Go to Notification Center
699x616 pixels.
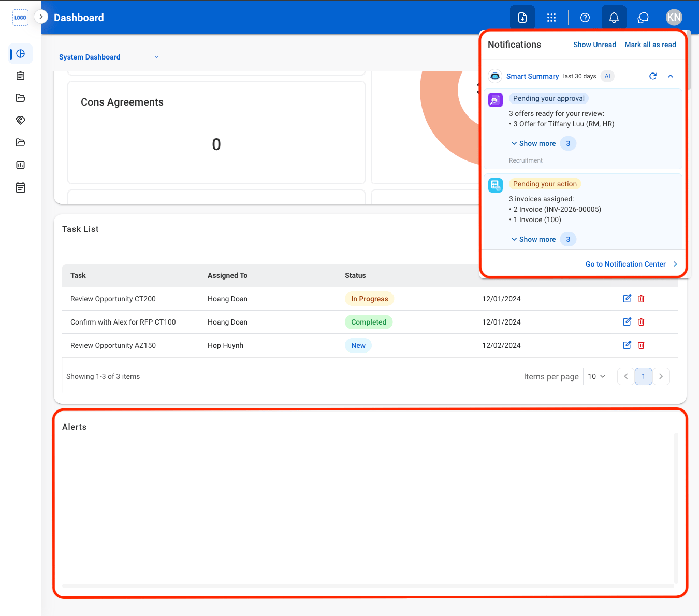pyautogui.click(x=631, y=264)
